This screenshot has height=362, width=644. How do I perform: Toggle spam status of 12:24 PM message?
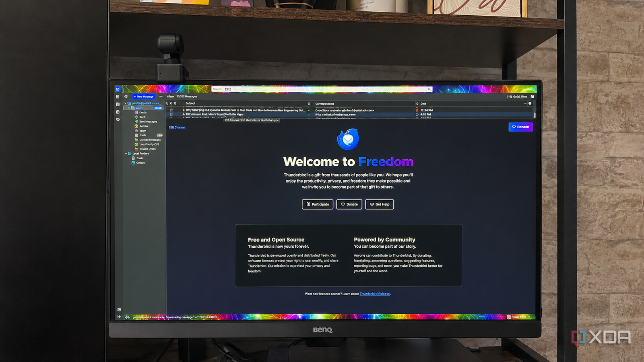tap(417, 110)
